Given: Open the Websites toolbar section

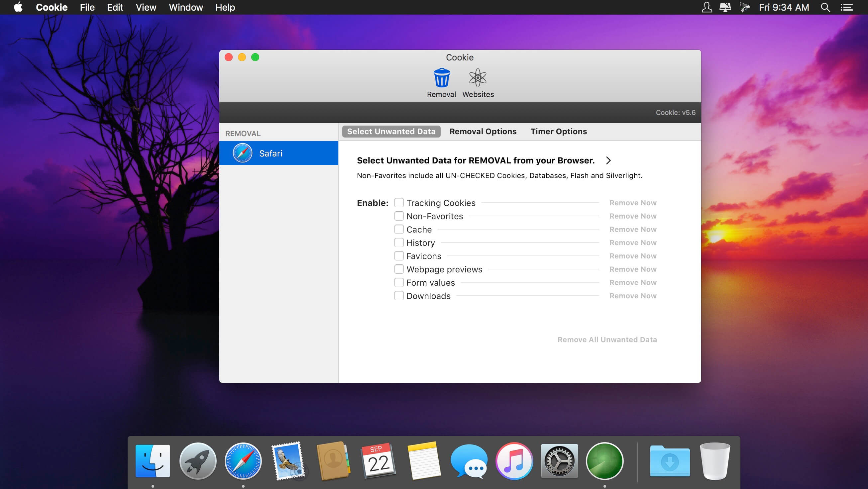Looking at the screenshot, I should (x=478, y=83).
